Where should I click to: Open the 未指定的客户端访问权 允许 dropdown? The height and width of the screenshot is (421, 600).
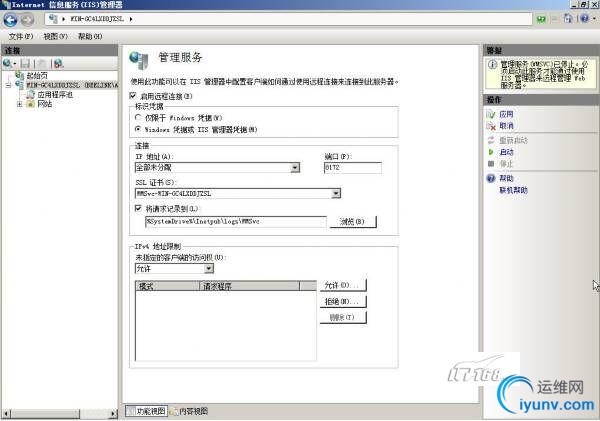click(x=209, y=269)
